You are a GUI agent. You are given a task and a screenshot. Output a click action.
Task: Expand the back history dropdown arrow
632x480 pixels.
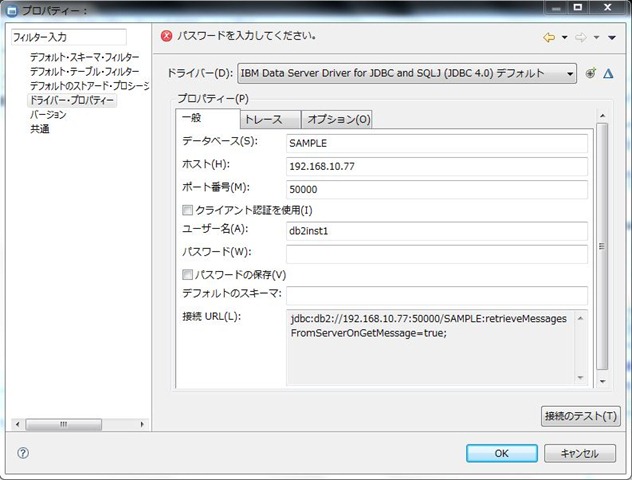[564, 38]
